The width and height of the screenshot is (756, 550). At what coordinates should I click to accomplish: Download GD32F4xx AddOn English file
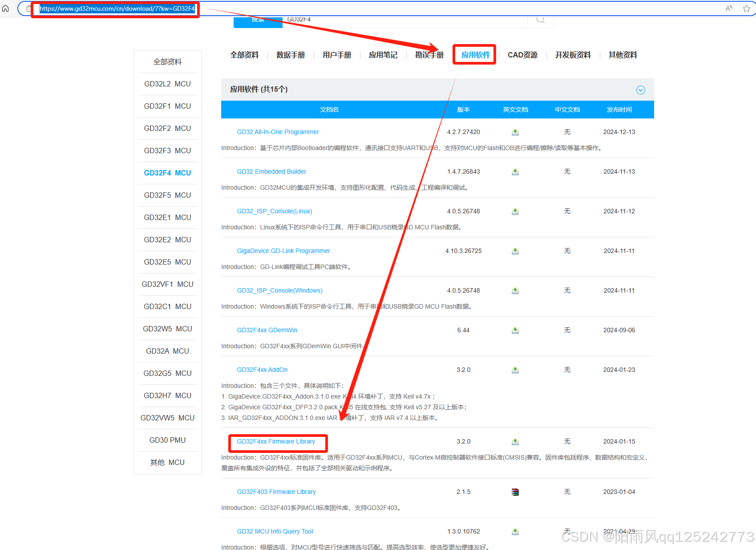coord(515,370)
